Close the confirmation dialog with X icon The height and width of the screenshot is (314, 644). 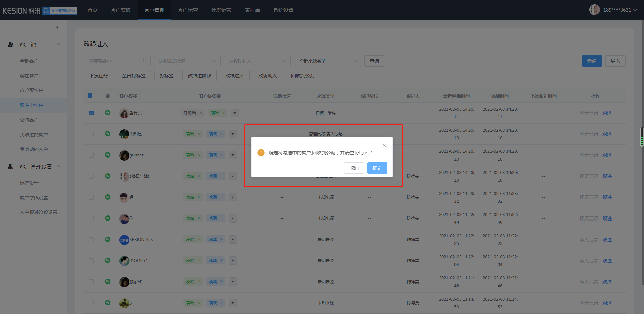point(385,146)
